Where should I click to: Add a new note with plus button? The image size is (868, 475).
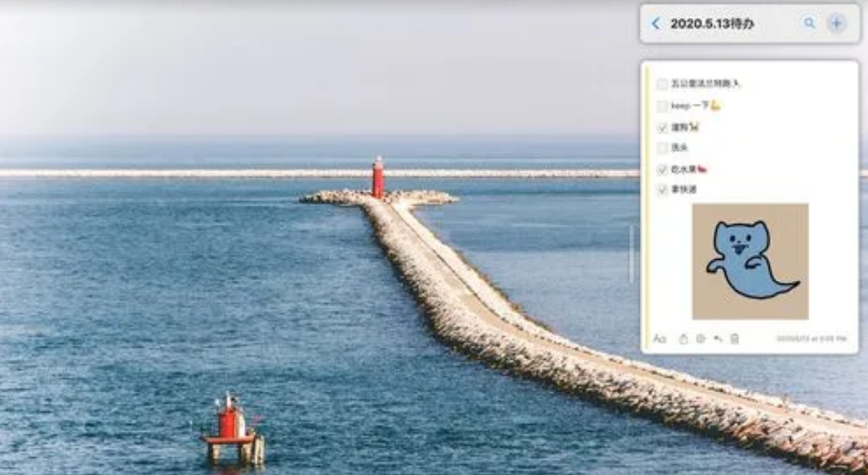(836, 24)
